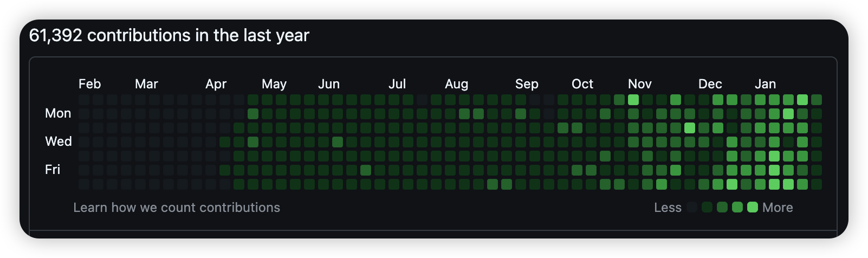Click the brightest cell in the Tuesday row
Image resolution: width=868 pixels, height=258 pixels.
(x=690, y=128)
